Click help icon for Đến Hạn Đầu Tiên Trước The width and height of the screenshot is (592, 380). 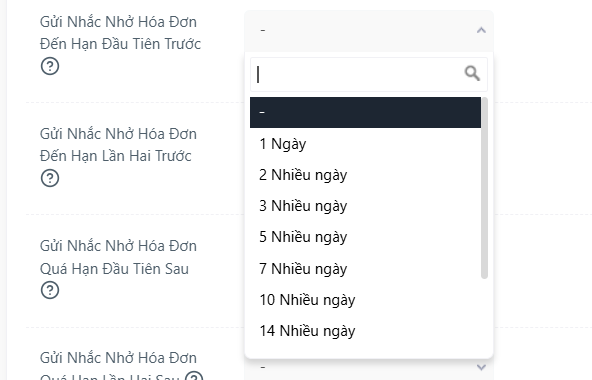point(50,66)
